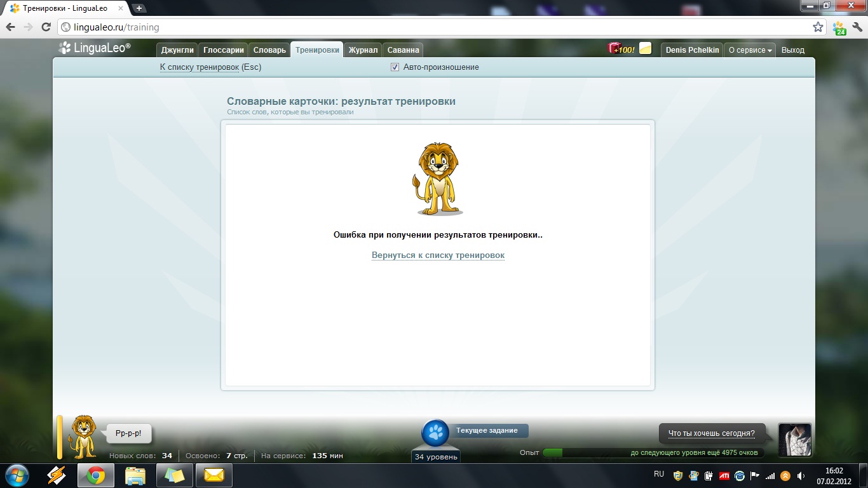Open the Chrome wrench settings menu
The width and height of the screenshot is (868, 488).
tap(857, 27)
